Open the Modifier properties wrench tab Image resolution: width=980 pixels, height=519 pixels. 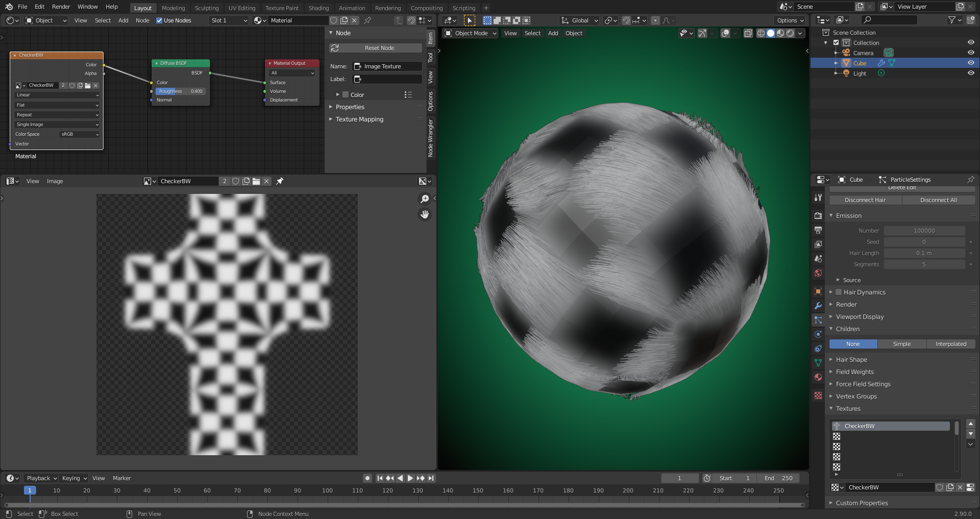click(818, 306)
